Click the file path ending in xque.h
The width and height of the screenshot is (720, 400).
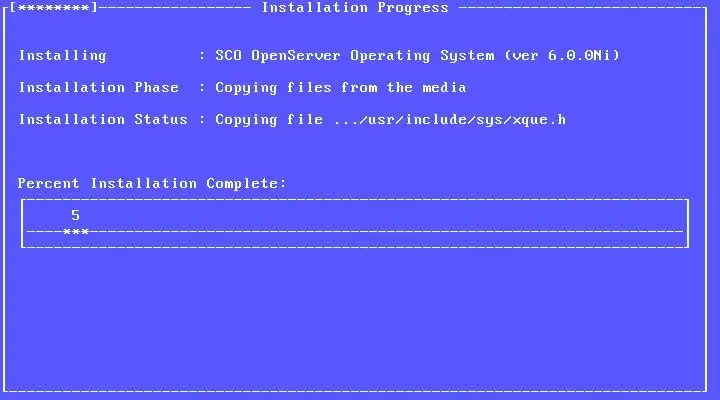coord(450,120)
